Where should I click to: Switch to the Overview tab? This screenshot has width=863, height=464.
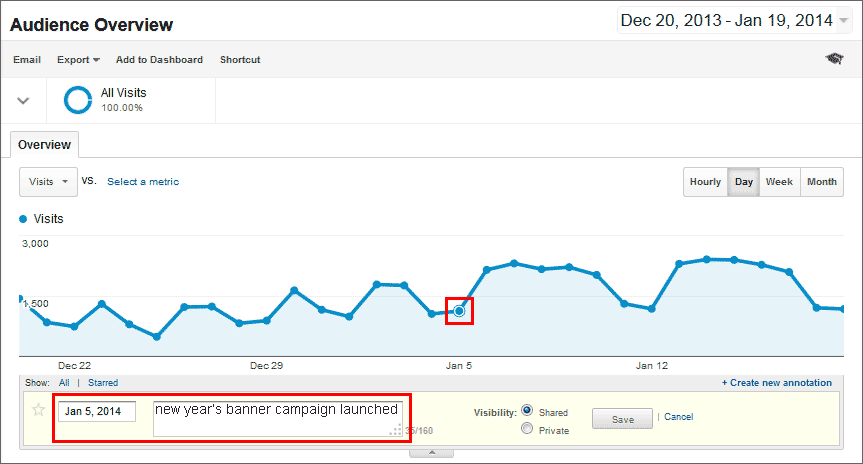[43, 145]
